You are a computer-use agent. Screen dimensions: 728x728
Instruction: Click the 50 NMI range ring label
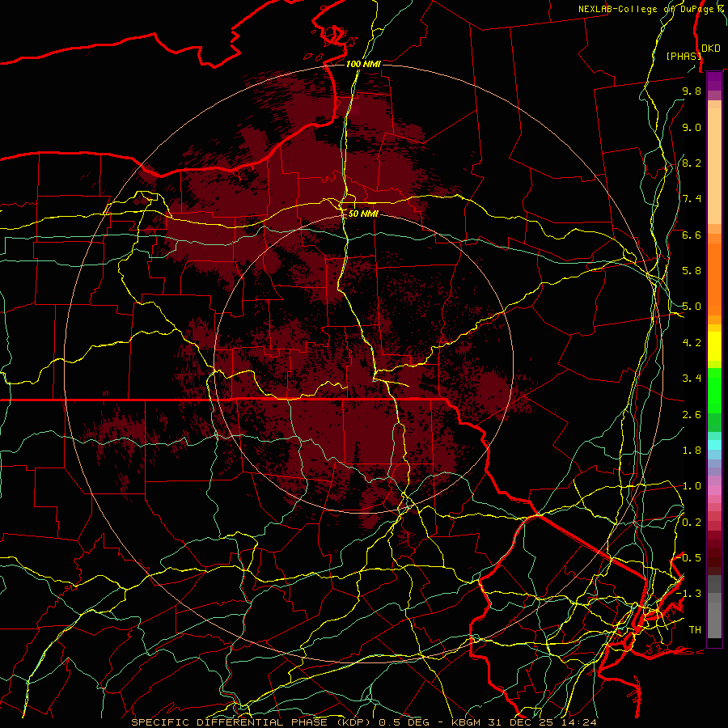(x=363, y=214)
